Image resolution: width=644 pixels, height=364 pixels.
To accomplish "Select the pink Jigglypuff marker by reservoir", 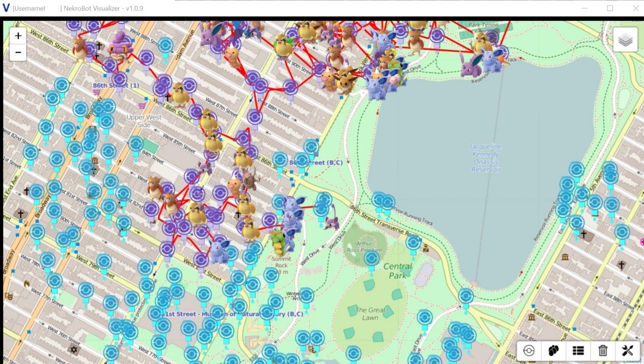I will pyautogui.click(x=393, y=80).
